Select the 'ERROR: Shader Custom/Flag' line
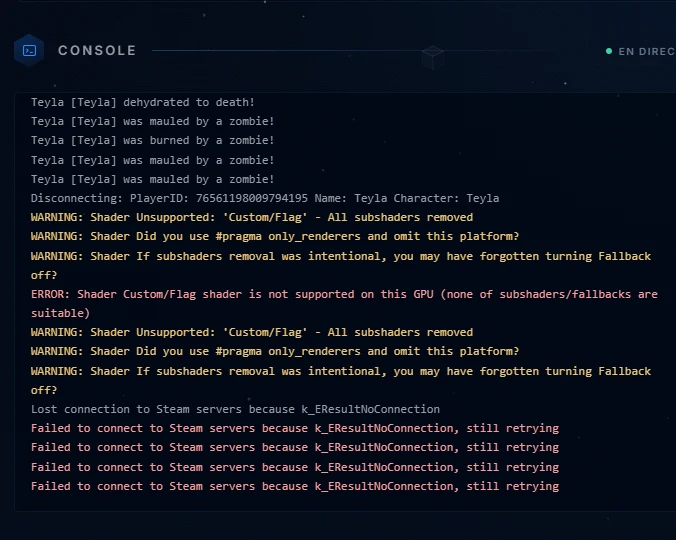 [x=344, y=303]
